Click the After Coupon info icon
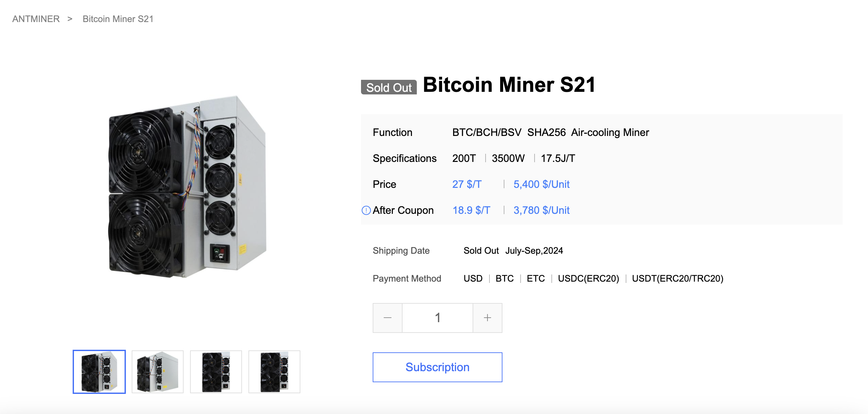 [366, 210]
